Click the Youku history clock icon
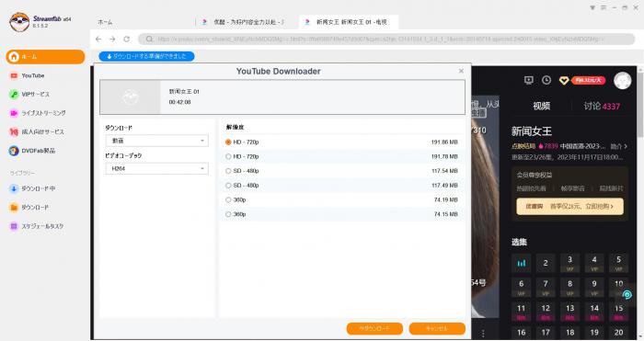Image resolution: width=644 pixels, height=341 pixels. (546, 81)
